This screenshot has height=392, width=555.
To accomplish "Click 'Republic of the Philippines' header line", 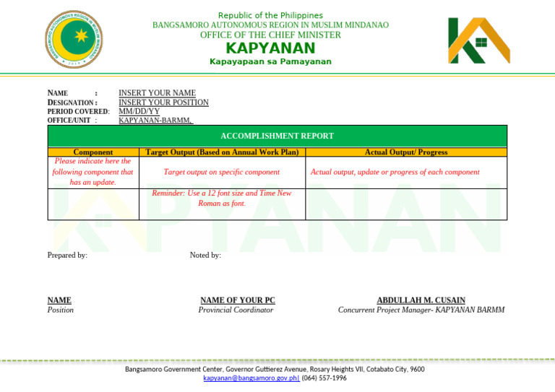I will coord(270,16).
